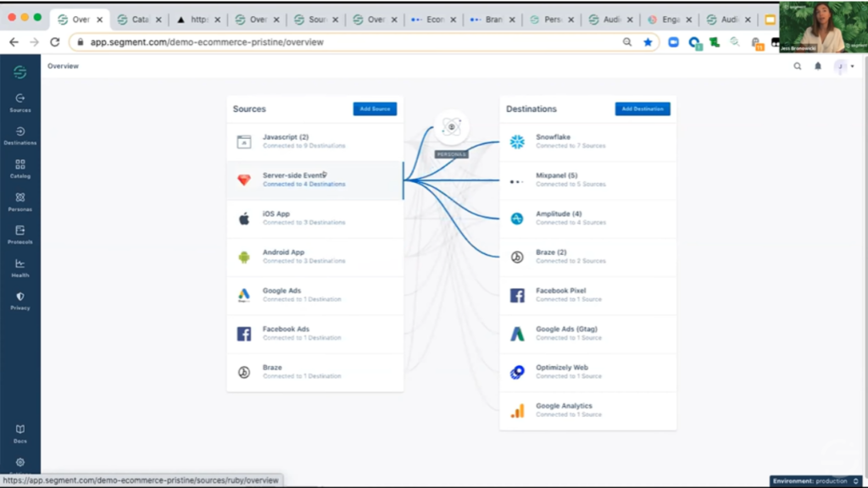Click the Overview breadcrumb title
This screenshot has width=868, height=488.
click(63, 66)
